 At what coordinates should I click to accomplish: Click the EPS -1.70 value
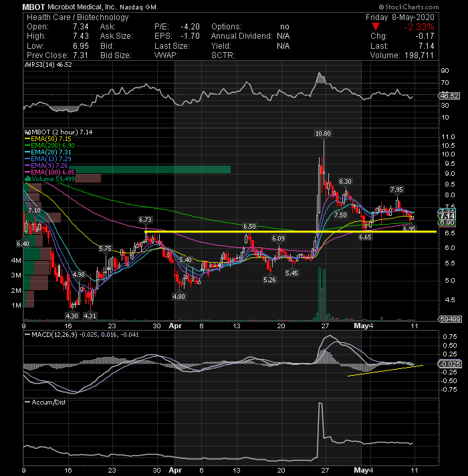point(190,36)
